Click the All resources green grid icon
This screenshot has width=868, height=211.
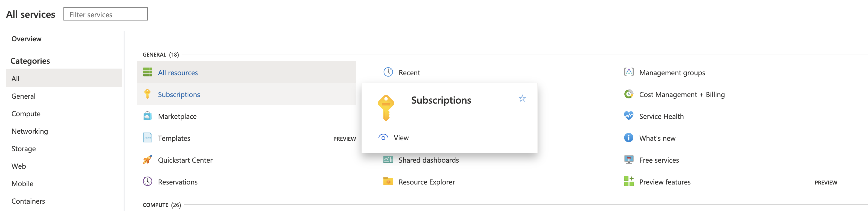click(147, 72)
